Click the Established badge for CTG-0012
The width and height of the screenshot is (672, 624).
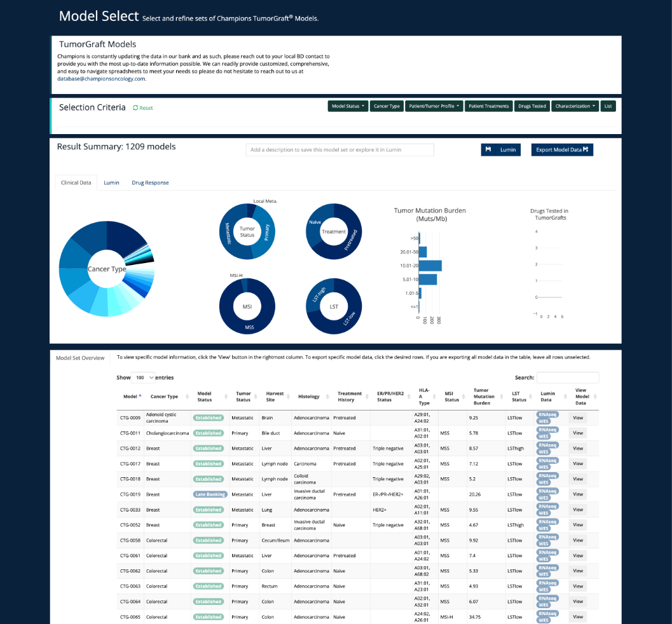(209, 449)
